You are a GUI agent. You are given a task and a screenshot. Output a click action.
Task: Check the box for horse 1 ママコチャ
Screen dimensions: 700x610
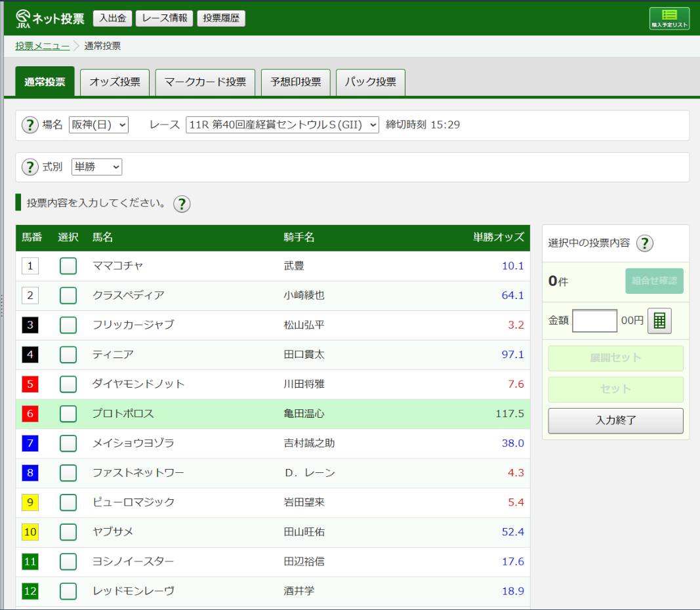[68, 266]
